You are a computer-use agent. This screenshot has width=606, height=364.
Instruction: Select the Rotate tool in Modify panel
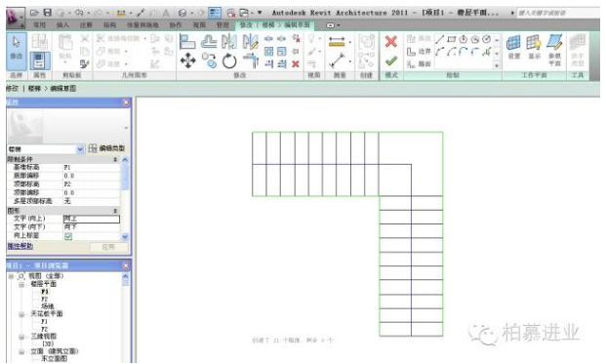tap(229, 61)
